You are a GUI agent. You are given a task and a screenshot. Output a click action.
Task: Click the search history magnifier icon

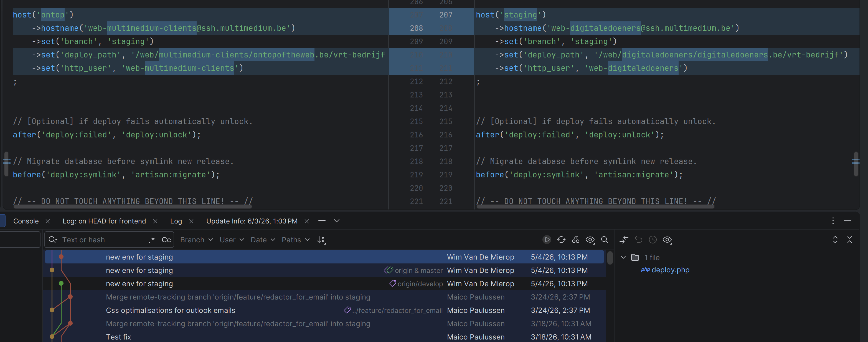click(53, 240)
